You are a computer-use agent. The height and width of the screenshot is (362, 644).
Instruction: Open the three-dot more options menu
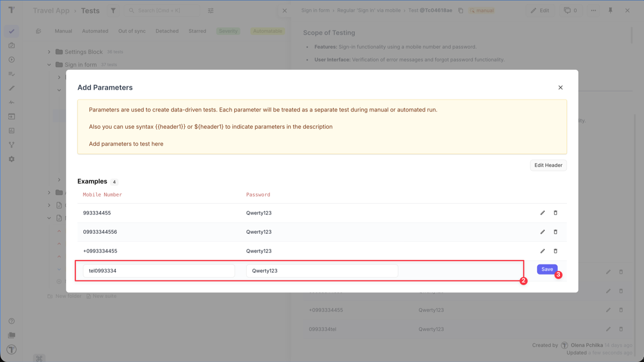593,11
